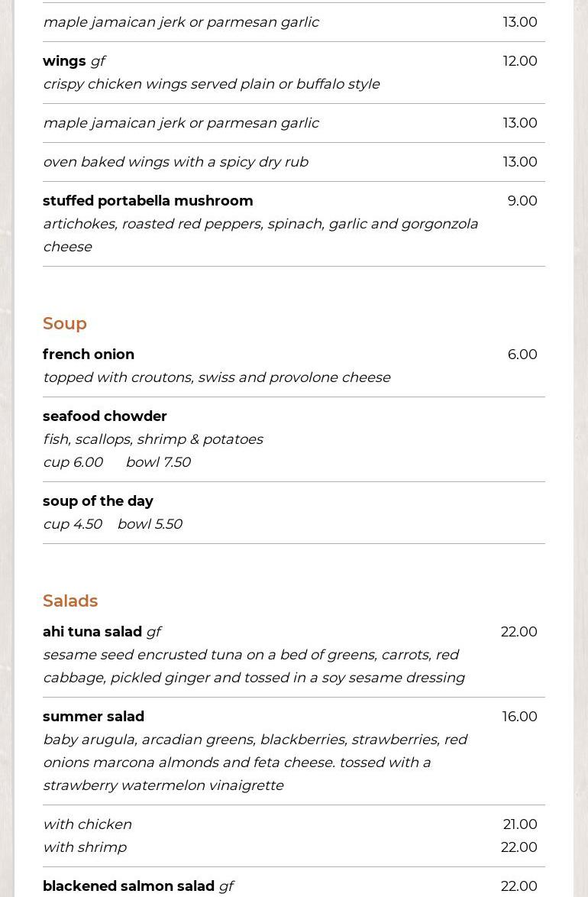Click the summer salad with shrimp option
The width and height of the screenshot is (588, 897).
85,847
